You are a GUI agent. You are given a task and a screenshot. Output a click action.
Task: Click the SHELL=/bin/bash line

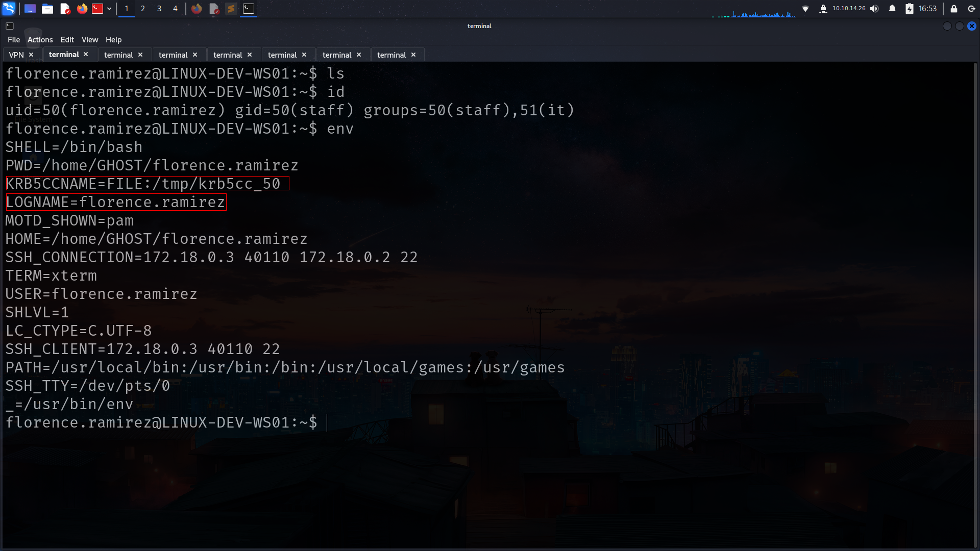pyautogui.click(x=74, y=147)
